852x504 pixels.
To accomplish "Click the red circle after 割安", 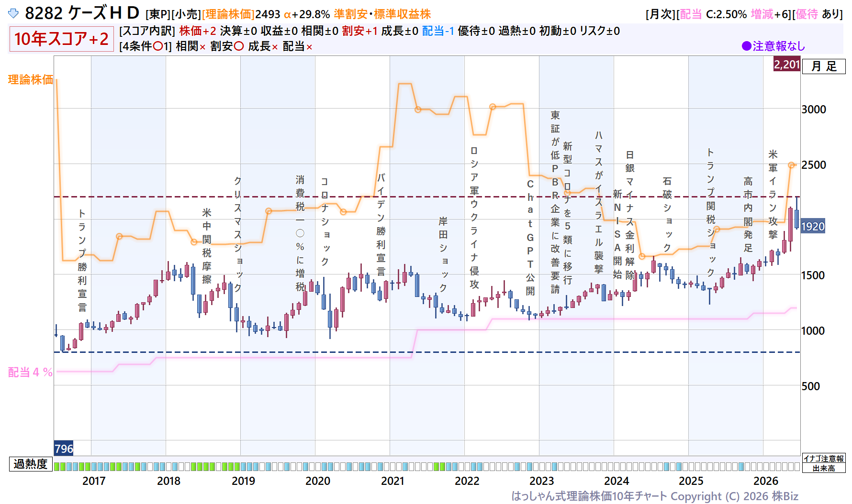I will (x=238, y=46).
